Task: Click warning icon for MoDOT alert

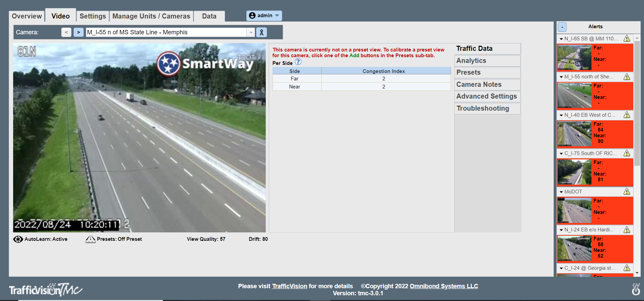Action: click(627, 192)
